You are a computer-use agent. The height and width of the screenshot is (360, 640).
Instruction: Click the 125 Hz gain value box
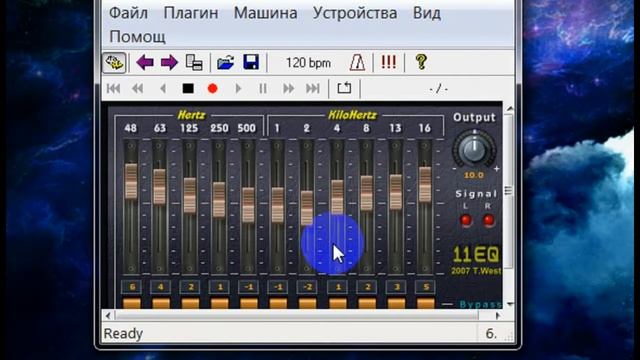point(190,287)
